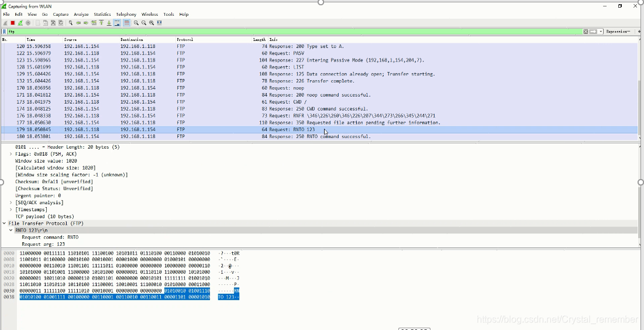The image size is (644, 330).
Task: Toggle packet list colorization
Action: pyautogui.click(x=126, y=23)
